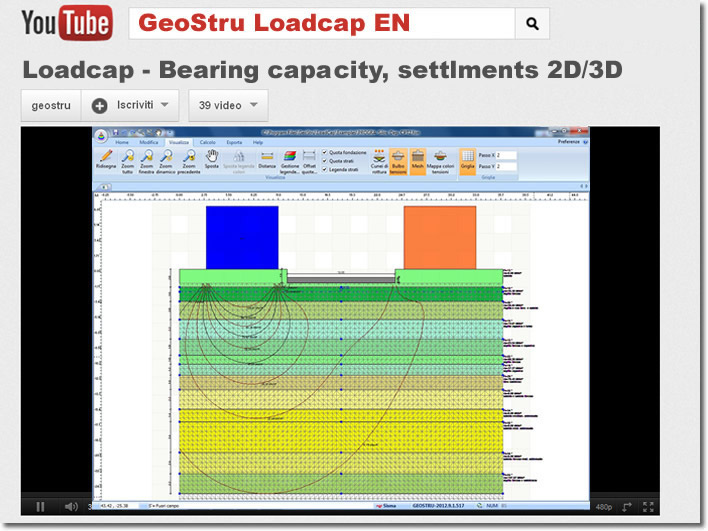708x531 pixels.
Task: Select the Zoom dinamico tool
Action: coord(166,161)
